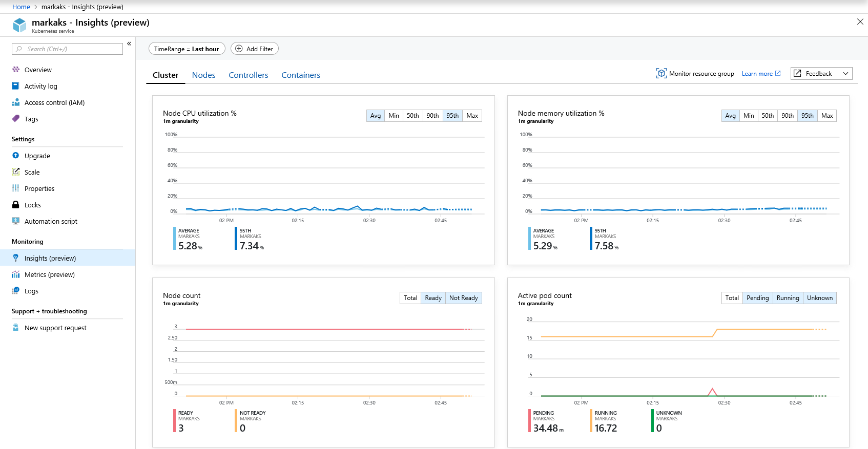868x449 pixels.
Task: Toggle Unknown on Active pod count chart
Action: click(820, 298)
